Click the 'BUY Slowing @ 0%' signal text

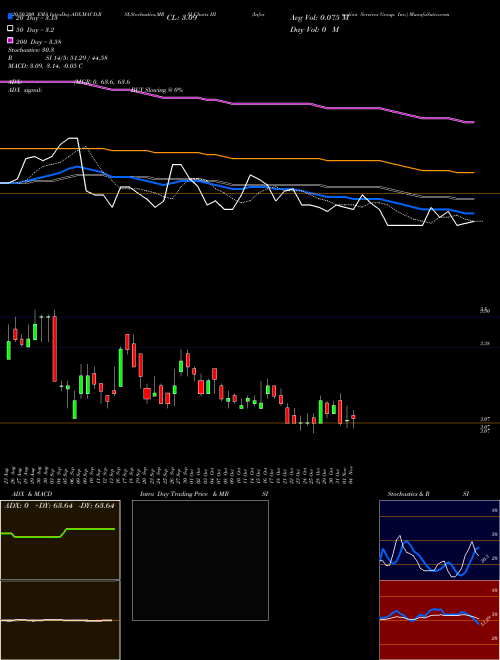pos(157,90)
